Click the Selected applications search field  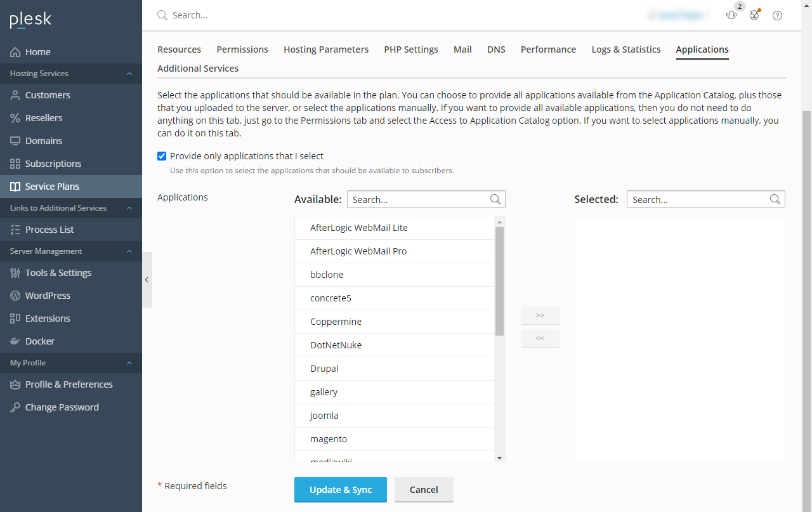click(x=698, y=199)
